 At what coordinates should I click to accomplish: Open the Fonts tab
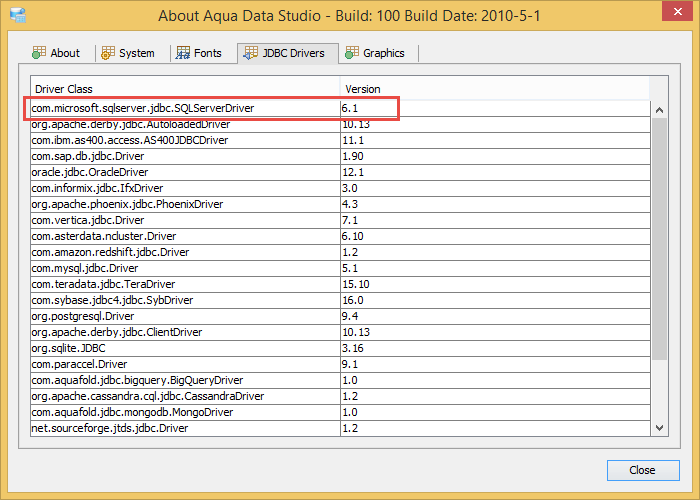coord(199,53)
